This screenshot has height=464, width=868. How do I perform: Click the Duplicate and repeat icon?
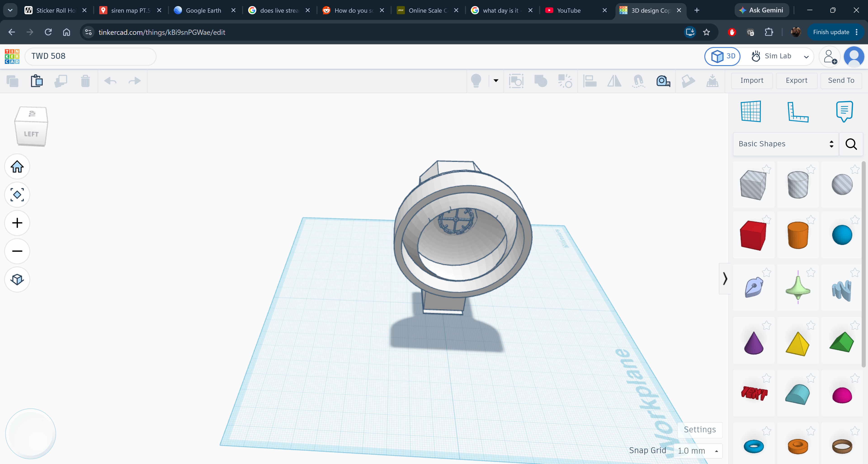tap(61, 81)
